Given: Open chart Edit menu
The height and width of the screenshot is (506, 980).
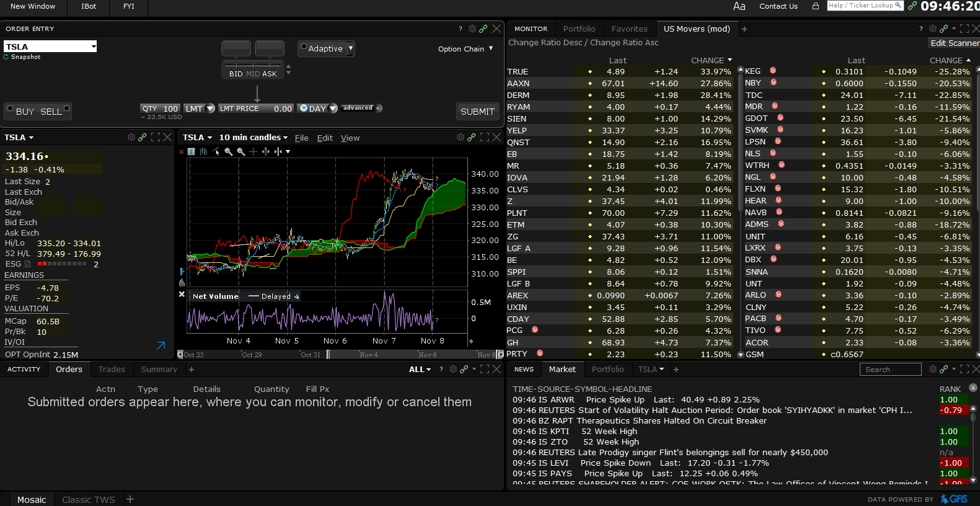Looking at the screenshot, I should point(325,138).
